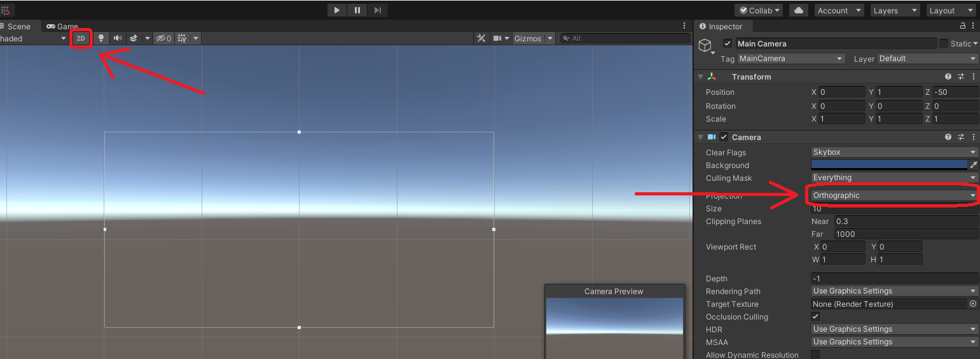Toggle the Gizmos button

tap(528, 38)
